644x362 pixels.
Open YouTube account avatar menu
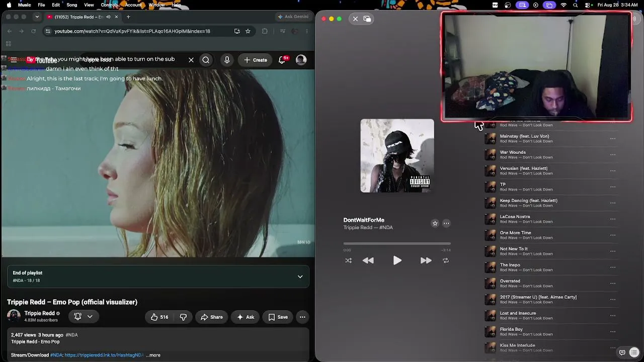coord(301,60)
